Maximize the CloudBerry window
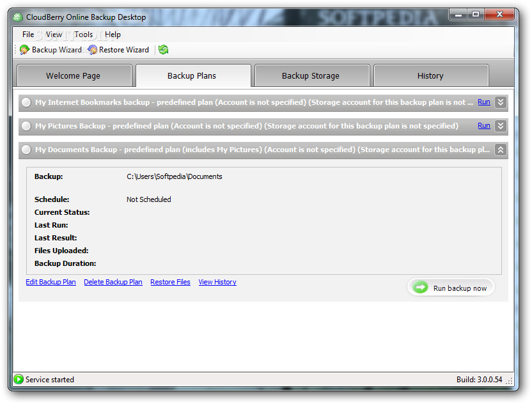532x404 pixels. pyautogui.click(x=476, y=14)
